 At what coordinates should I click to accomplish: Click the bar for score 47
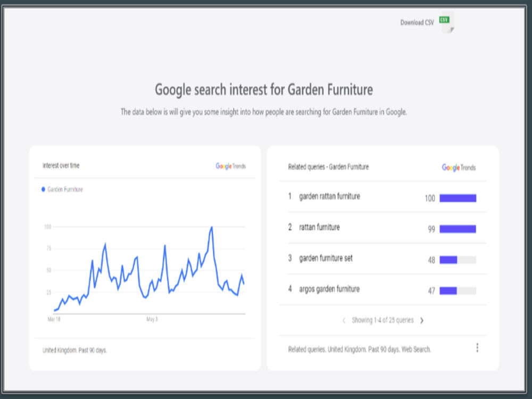click(x=458, y=291)
